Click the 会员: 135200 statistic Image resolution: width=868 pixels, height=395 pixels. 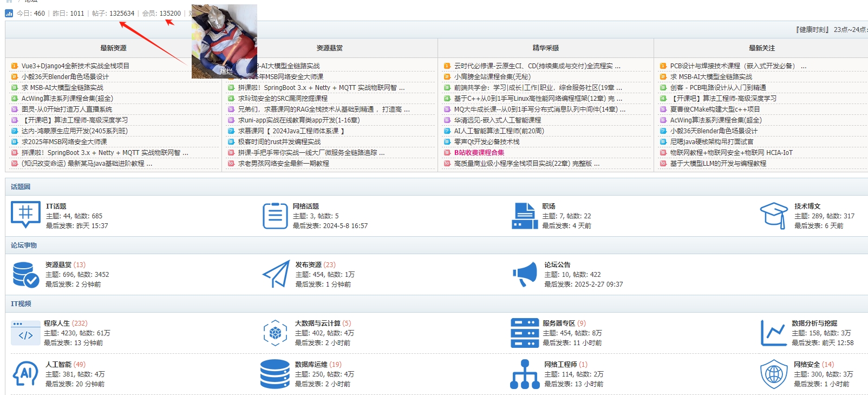click(x=161, y=14)
